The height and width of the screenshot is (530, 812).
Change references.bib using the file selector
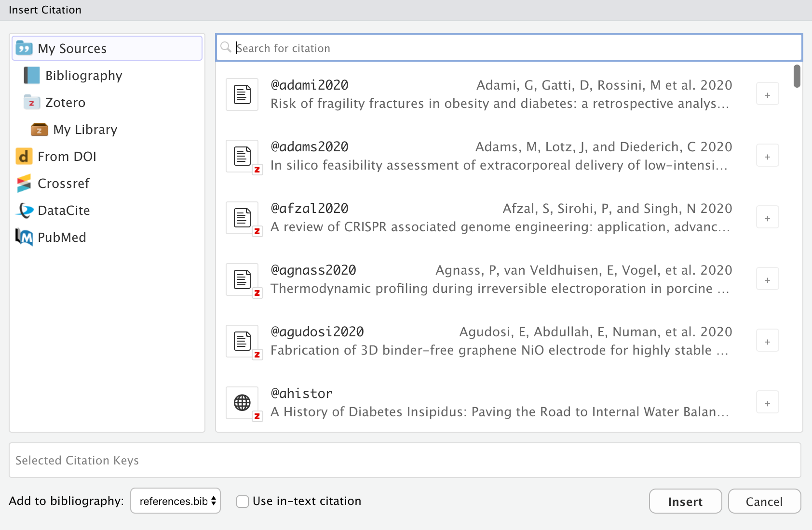[175, 501]
